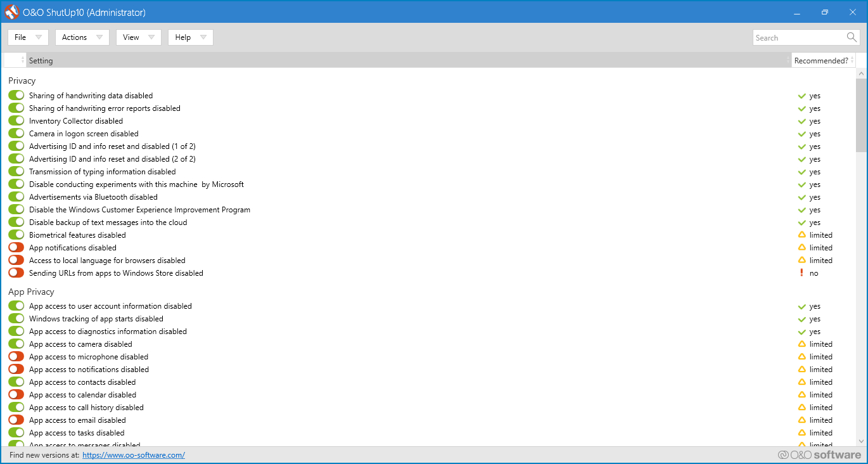The image size is (868, 464).
Task: Click the yellow warning icon for local language access
Action: [802, 261]
